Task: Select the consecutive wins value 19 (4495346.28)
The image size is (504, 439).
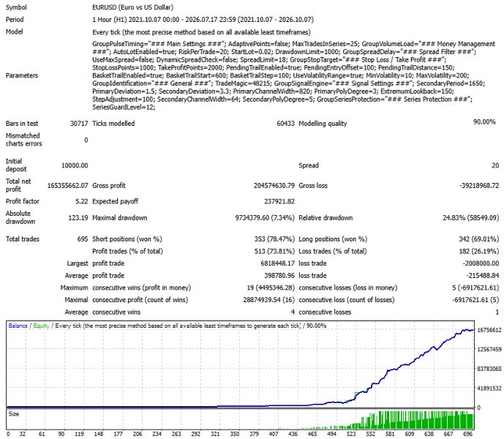Action: pyautogui.click(x=271, y=288)
